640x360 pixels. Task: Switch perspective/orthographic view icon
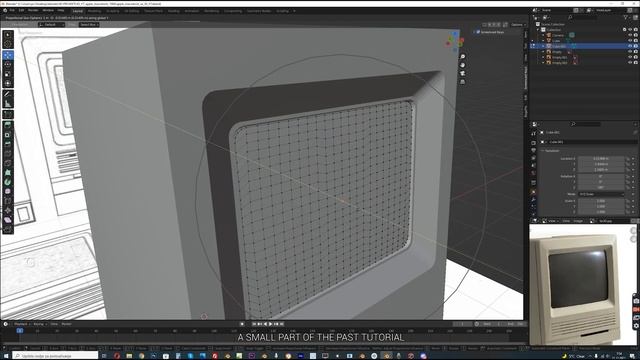coord(462,82)
